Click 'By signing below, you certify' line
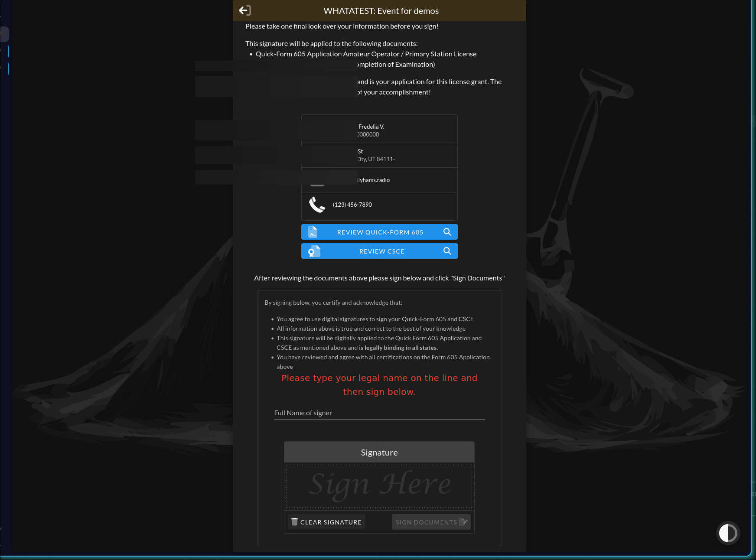Screen dimensions: 756x560 coord(333,303)
